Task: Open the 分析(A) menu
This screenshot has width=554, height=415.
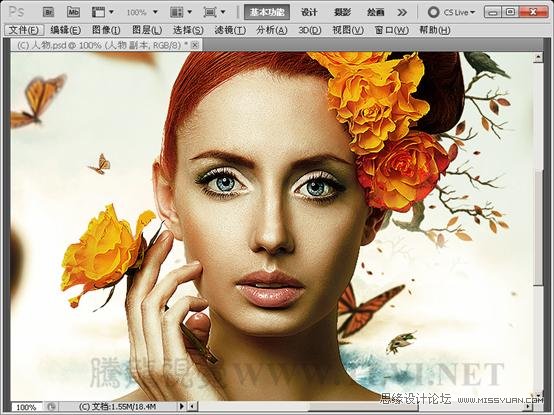Action: (272, 30)
